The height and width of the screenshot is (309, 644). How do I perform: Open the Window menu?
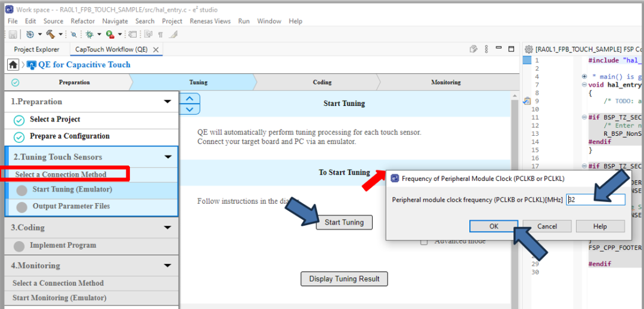tap(269, 21)
